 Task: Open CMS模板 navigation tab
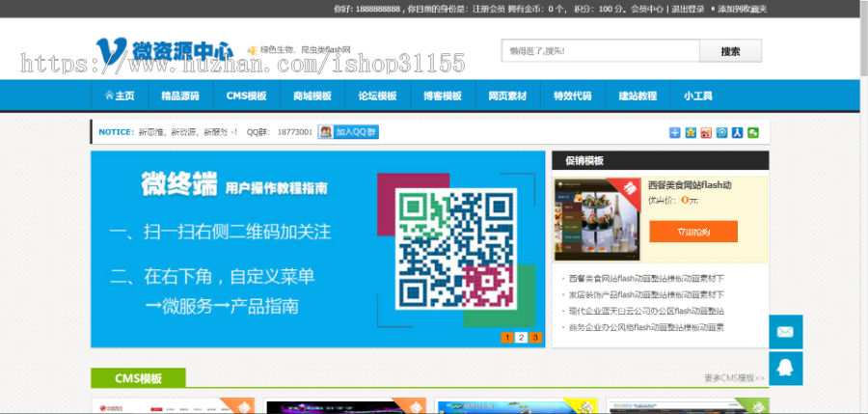pos(246,96)
